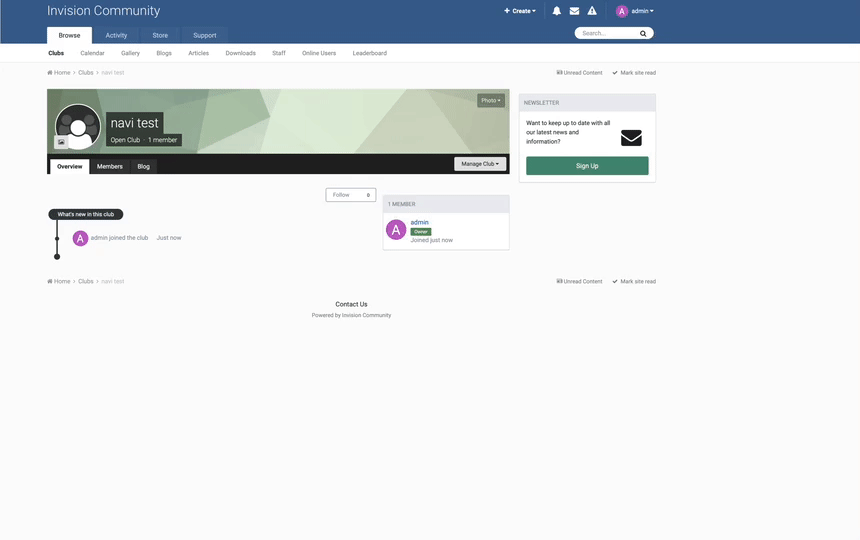Open the Online Users submenu item
860x540 pixels.
point(319,53)
